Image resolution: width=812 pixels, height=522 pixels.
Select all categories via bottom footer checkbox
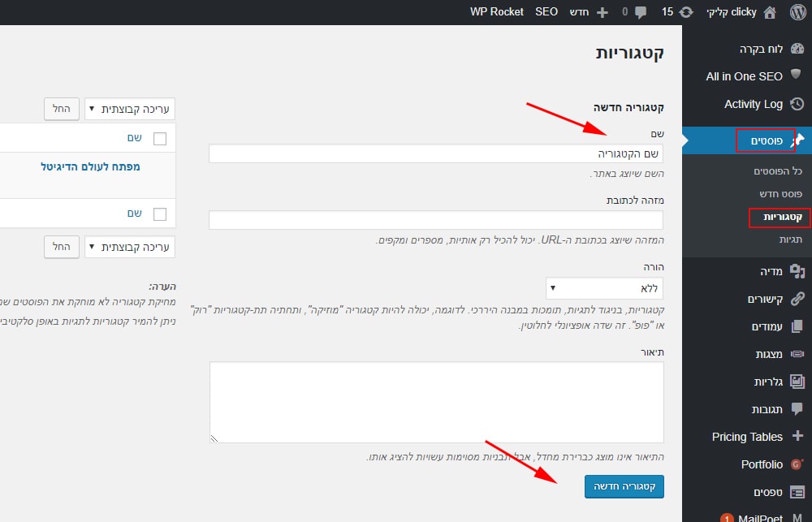[x=160, y=214]
